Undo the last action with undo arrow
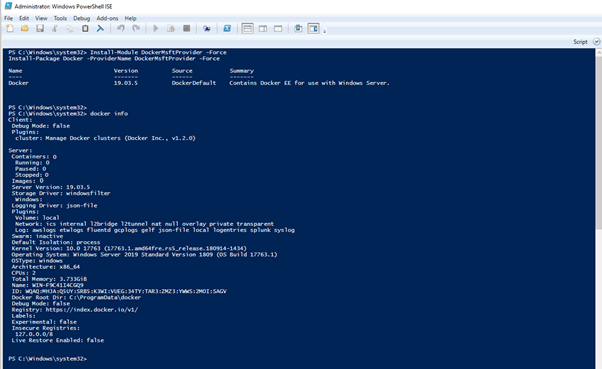Screen dimensions: 602x369 pyautogui.click(x=121, y=28)
